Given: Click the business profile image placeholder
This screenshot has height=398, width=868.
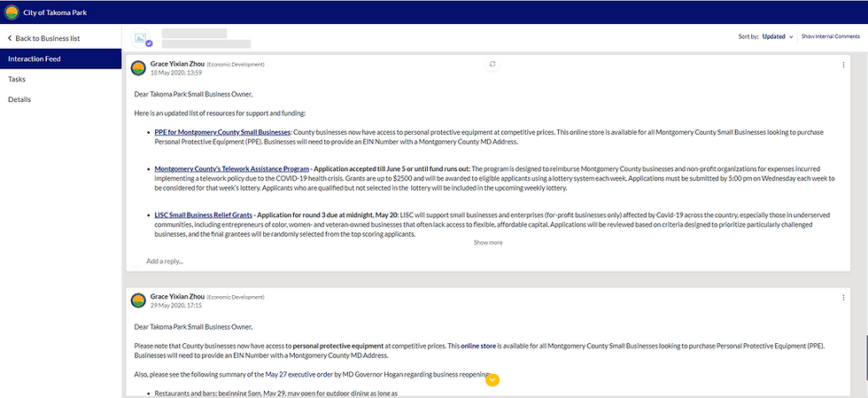Looking at the screenshot, I should (x=140, y=38).
